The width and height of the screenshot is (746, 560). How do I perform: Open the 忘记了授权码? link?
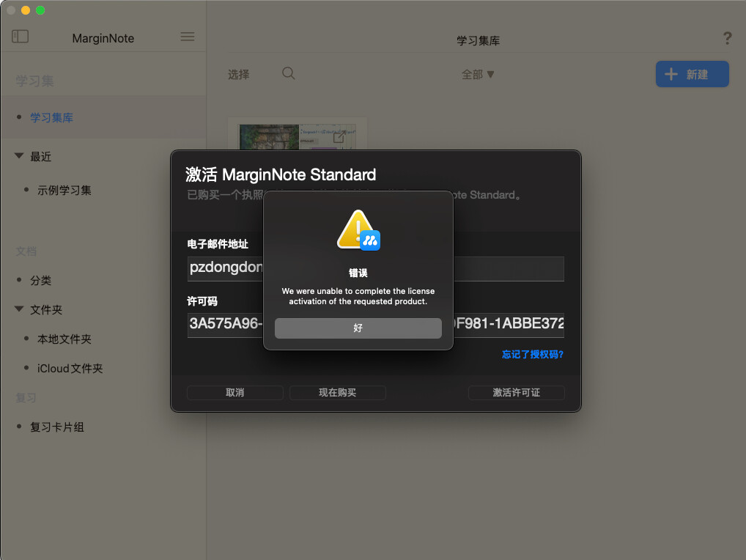(x=532, y=355)
